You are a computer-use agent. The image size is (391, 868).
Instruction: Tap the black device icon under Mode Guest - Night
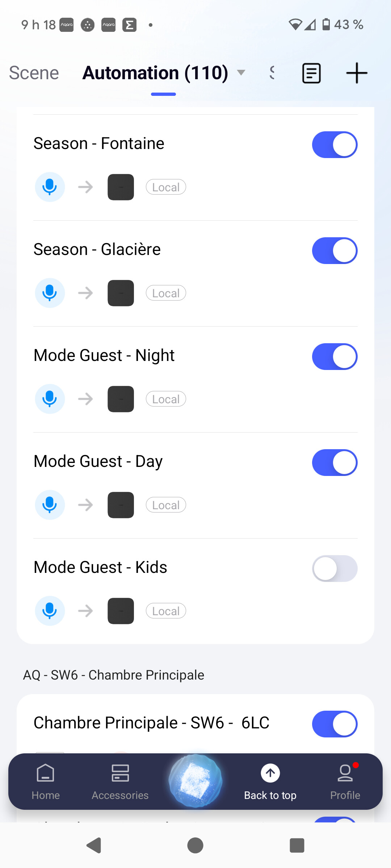(121, 399)
